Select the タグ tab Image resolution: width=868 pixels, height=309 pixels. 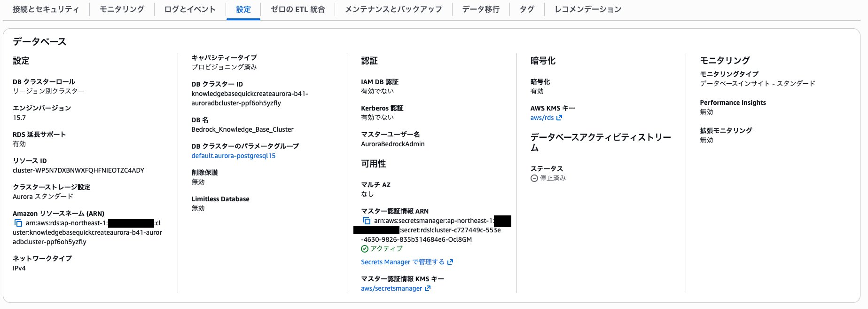point(526,8)
